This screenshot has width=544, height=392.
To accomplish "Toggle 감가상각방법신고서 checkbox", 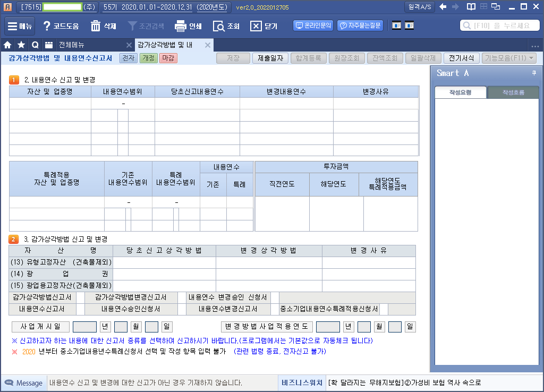I will click(80, 297).
